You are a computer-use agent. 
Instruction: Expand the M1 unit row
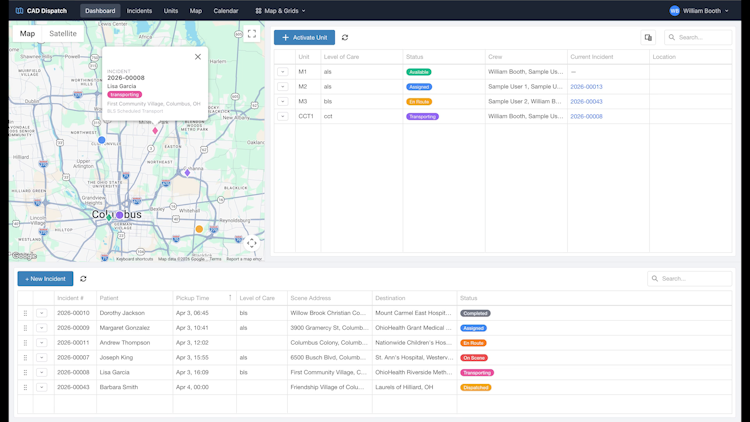click(283, 72)
